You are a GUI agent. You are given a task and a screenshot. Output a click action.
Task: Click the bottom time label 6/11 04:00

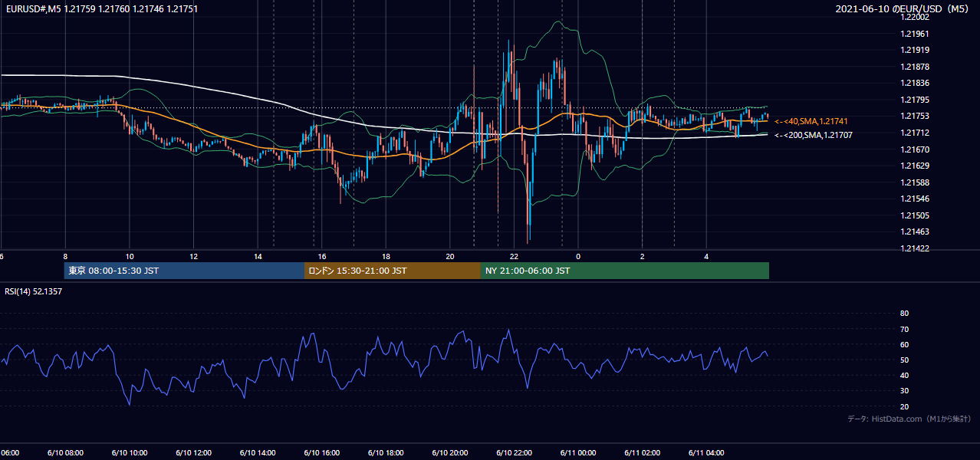click(x=707, y=453)
